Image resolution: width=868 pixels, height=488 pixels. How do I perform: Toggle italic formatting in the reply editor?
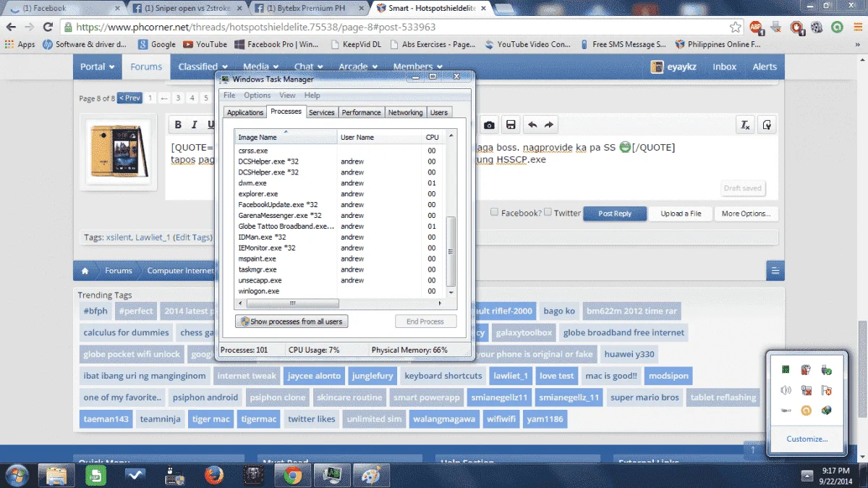coord(194,125)
